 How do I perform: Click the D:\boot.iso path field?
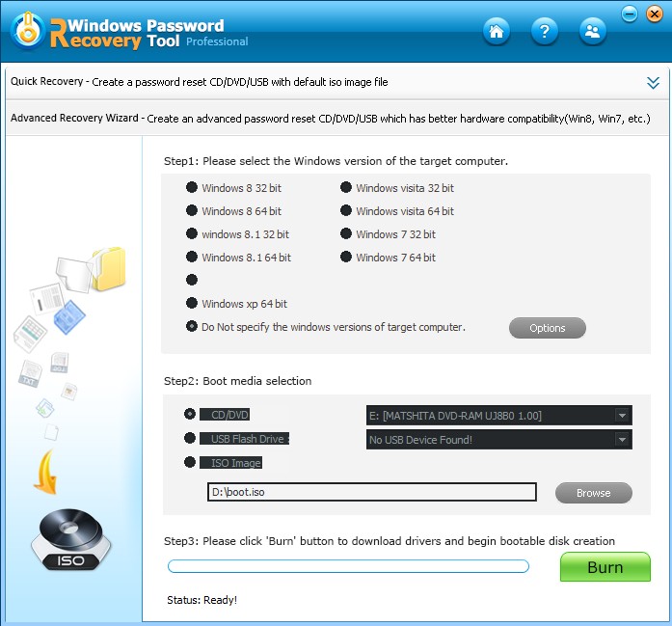tap(372, 492)
